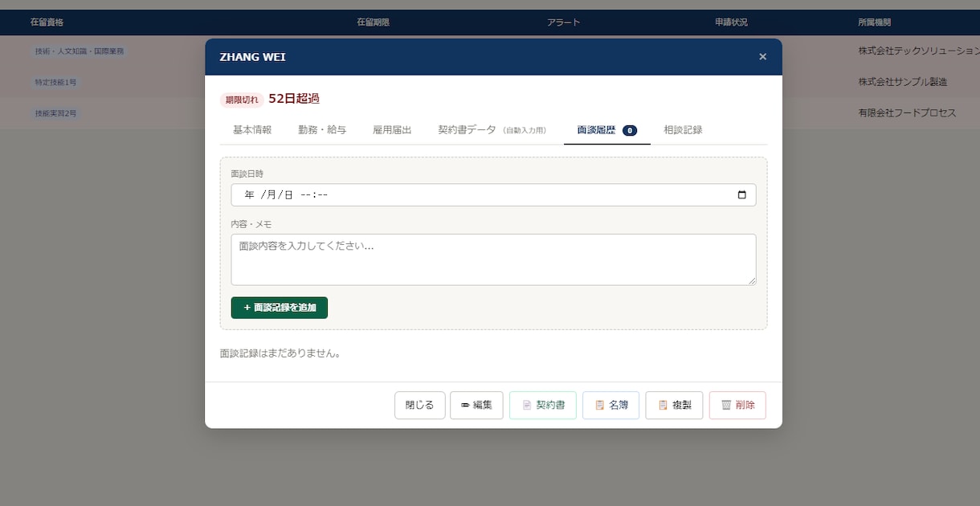Click the 申請状況 column header in background table
The width and height of the screenshot is (980, 506).
731,22
